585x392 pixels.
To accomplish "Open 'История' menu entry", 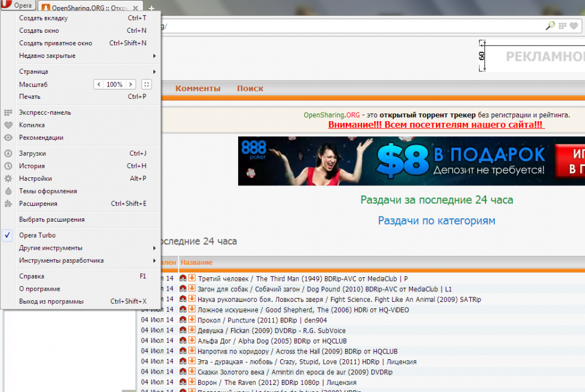I will click(81, 166).
